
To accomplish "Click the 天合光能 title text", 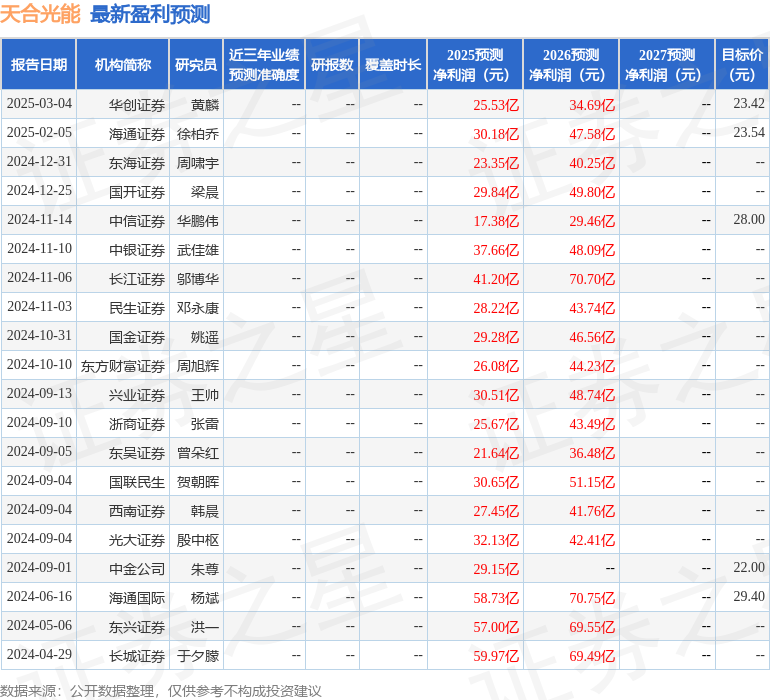I will (40, 14).
